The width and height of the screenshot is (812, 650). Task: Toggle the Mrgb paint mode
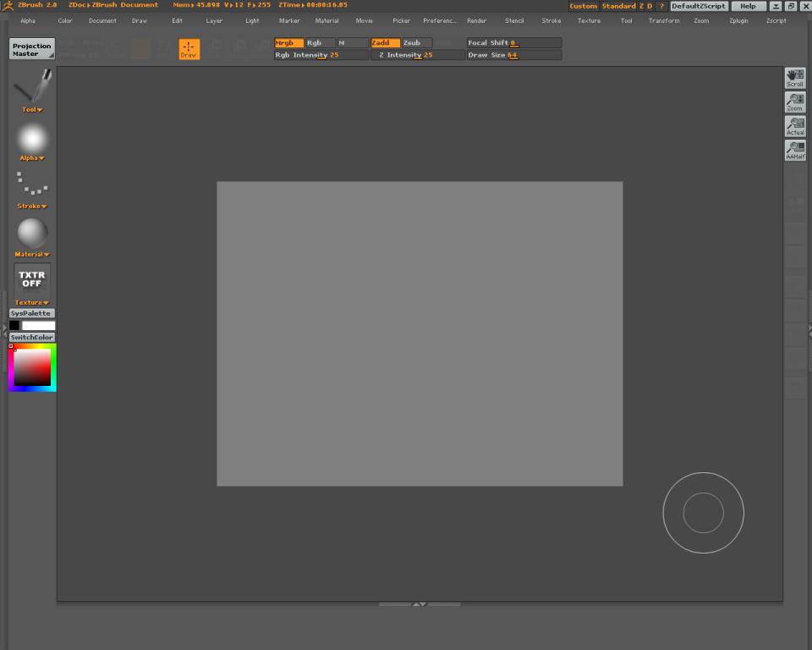pyautogui.click(x=288, y=43)
